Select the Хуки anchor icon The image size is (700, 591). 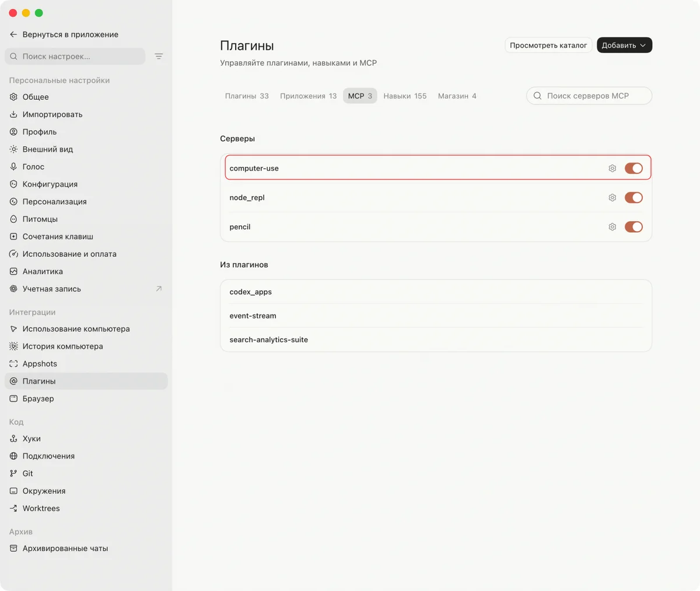coord(13,439)
